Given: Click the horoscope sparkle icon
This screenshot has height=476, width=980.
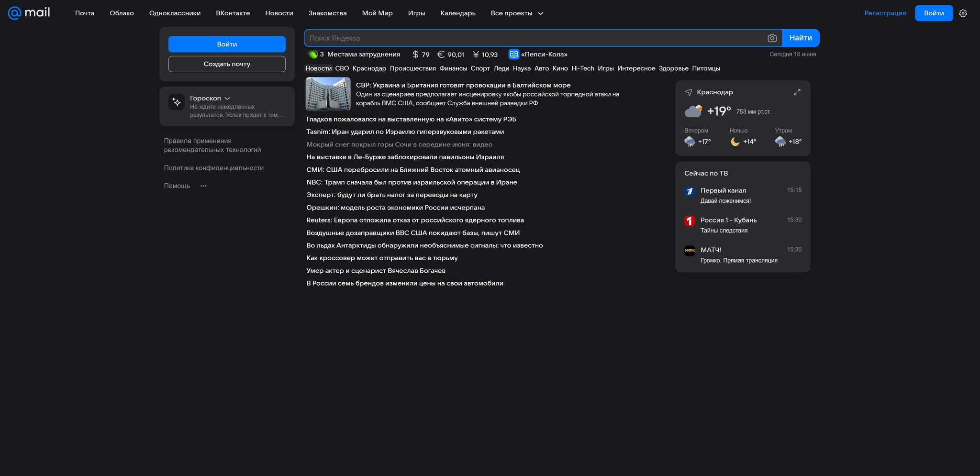Looking at the screenshot, I should pyautogui.click(x=177, y=102).
